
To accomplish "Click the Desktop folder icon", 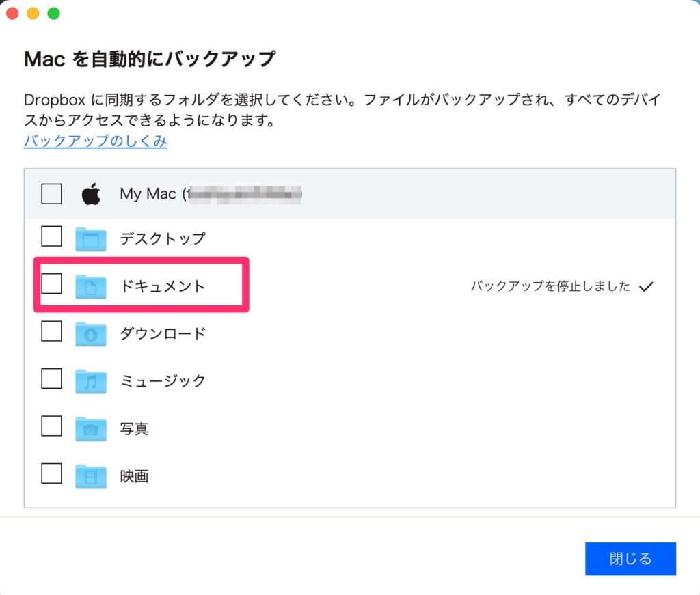I will point(91,238).
